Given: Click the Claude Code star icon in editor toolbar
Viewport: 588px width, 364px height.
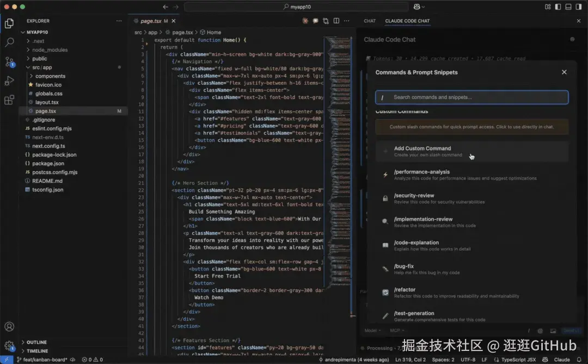Looking at the screenshot, I should point(305,21).
